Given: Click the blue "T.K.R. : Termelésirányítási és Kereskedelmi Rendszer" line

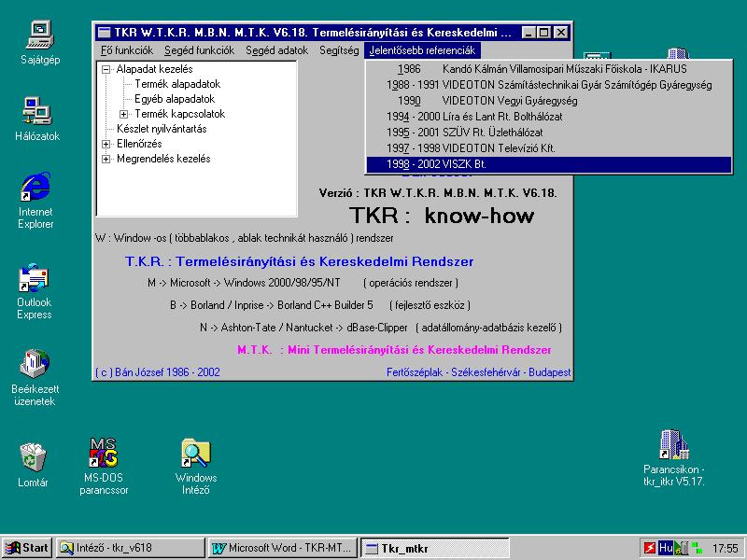Looking at the screenshot, I should [x=299, y=261].
